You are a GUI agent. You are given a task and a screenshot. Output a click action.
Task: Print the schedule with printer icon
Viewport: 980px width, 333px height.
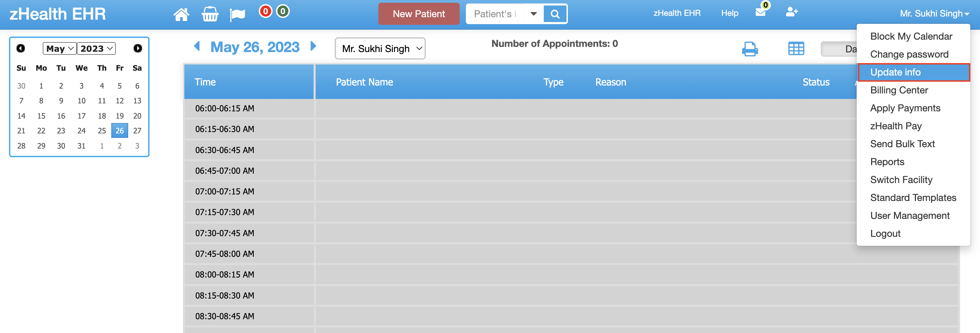point(750,49)
